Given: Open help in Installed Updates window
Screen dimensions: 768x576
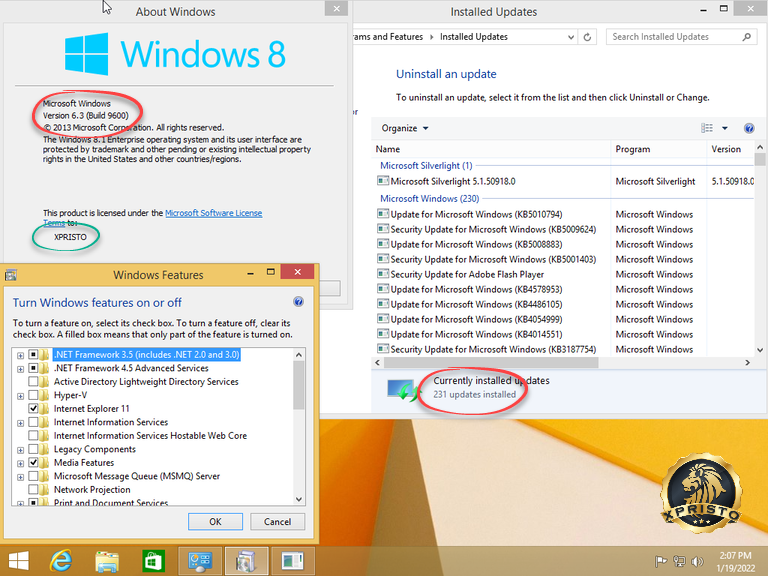Looking at the screenshot, I should 749,128.
